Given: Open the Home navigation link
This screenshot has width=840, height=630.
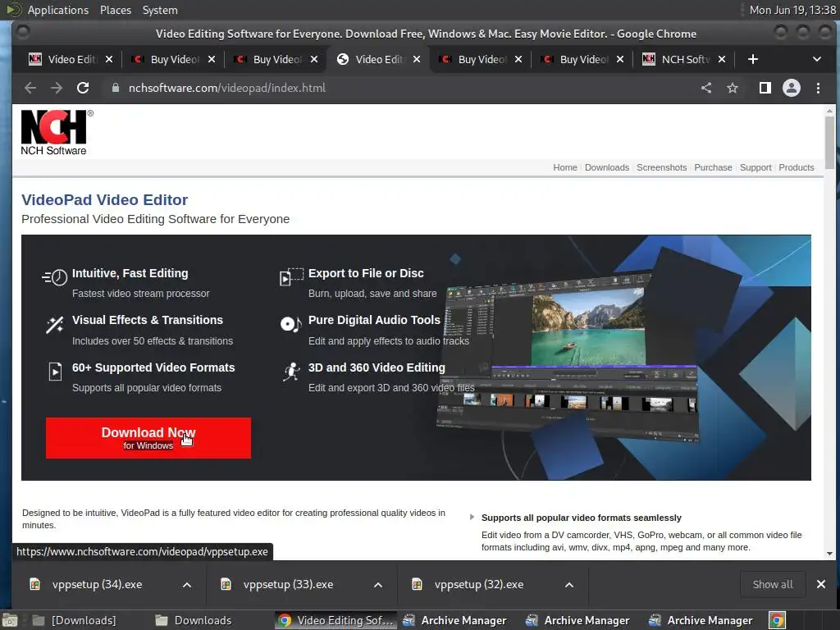Looking at the screenshot, I should coord(565,167).
